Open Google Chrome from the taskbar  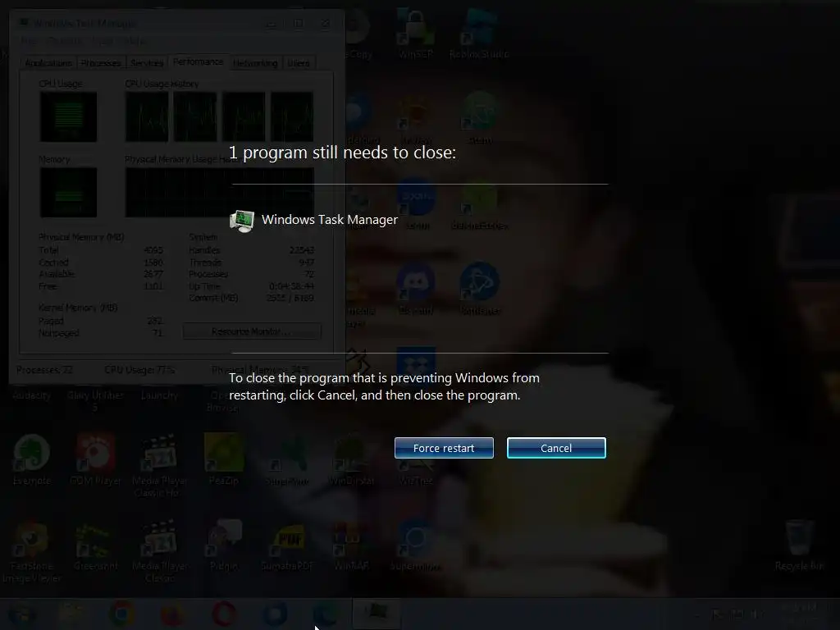[121, 614]
